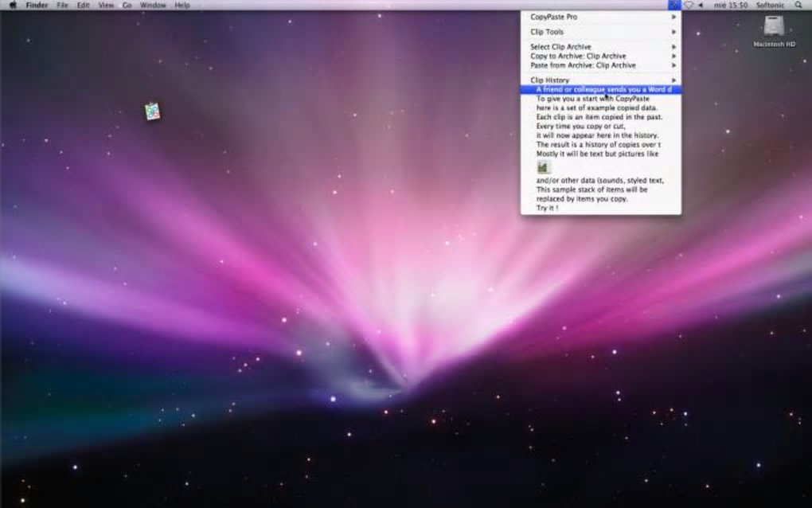Open the File menu
Image resolution: width=812 pixels, height=508 pixels.
point(63,6)
